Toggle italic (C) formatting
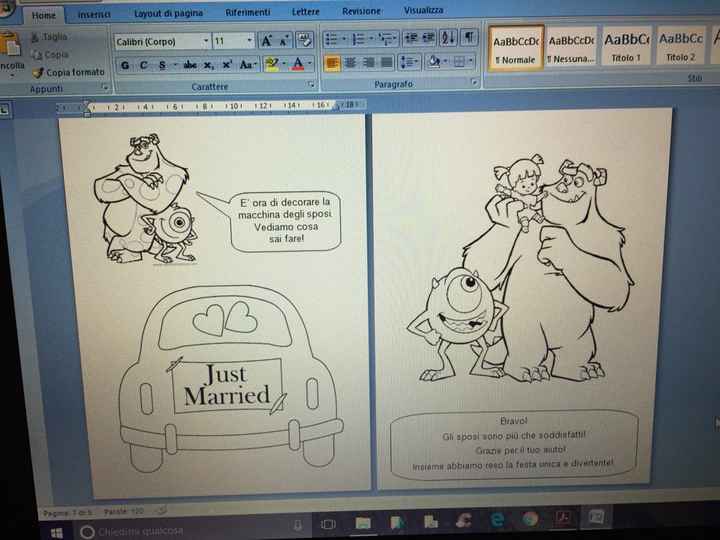 coord(144,65)
